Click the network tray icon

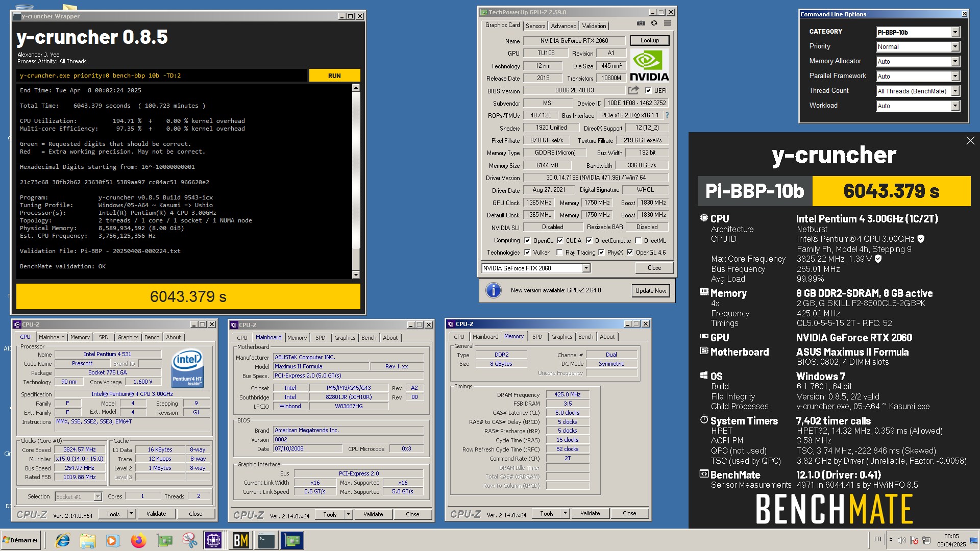[926, 540]
